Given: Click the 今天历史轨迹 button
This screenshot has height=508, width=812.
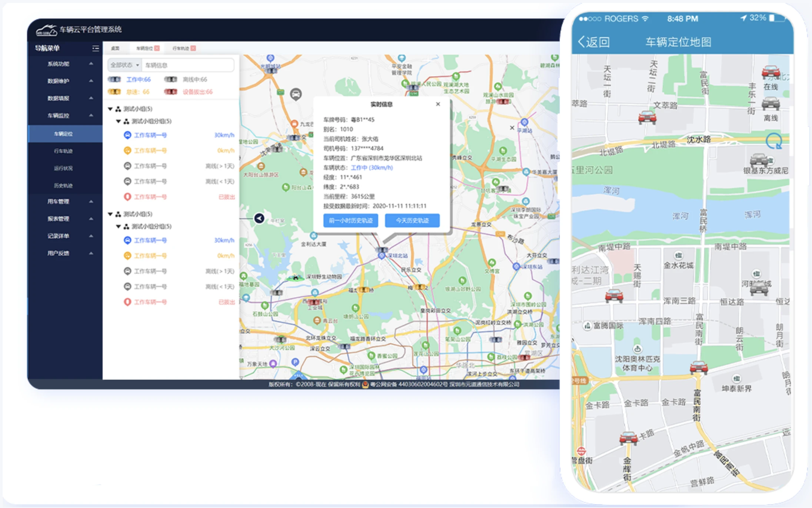Looking at the screenshot, I should (412, 221).
